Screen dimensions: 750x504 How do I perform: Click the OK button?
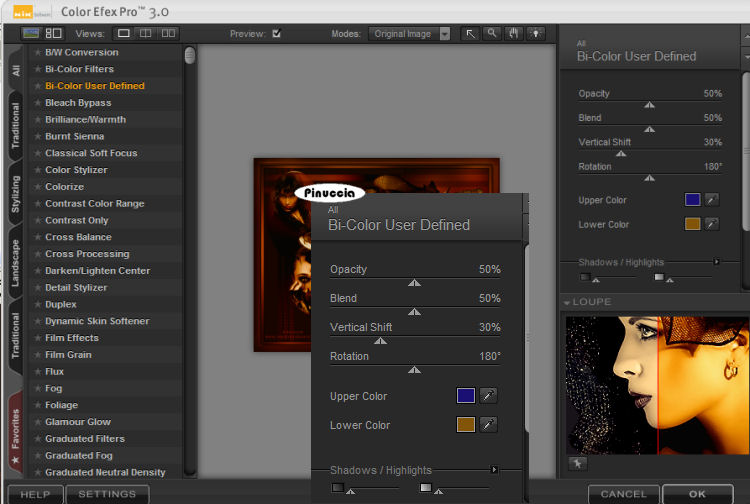697,494
